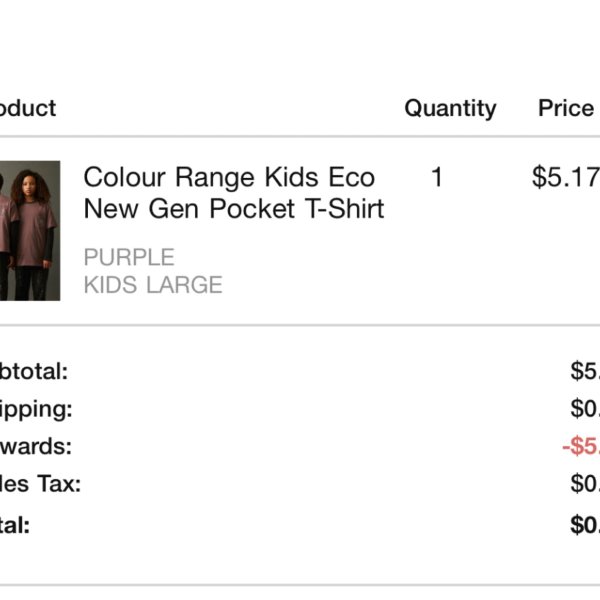Select the sales tax dollar amount
This screenshot has height=600, width=600.
click(585, 484)
